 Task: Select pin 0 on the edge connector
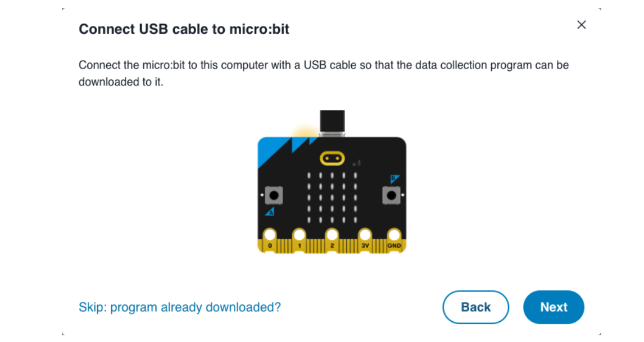click(270, 235)
